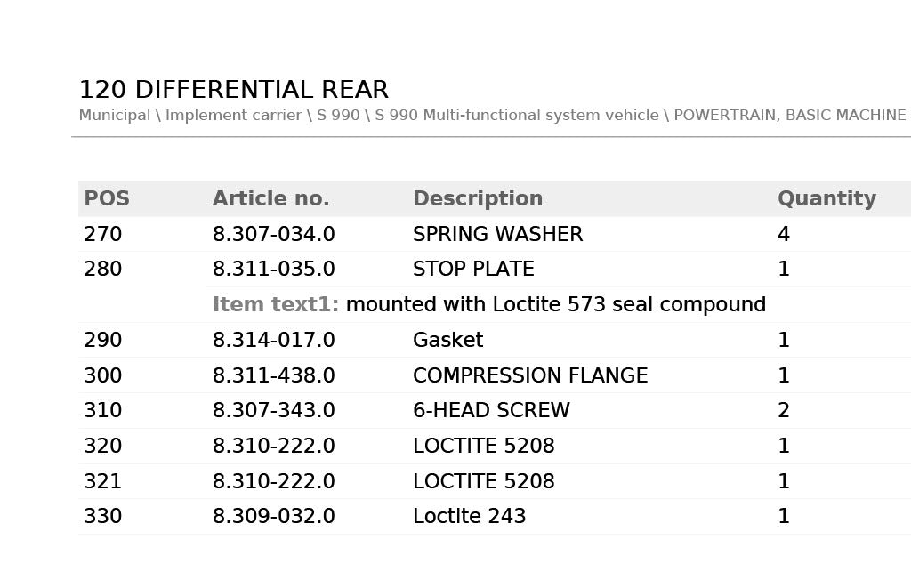The width and height of the screenshot is (911, 588).
Task: Select position 320 in the POS column
Action: pyautogui.click(x=103, y=447)
